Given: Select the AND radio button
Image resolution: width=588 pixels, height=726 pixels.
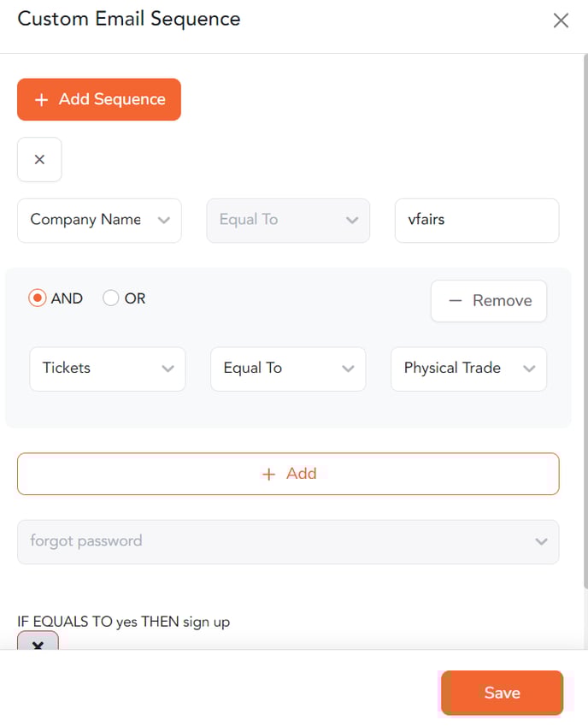Looking at the screenshot, I should pyautogui.click(x=38, y=298).
